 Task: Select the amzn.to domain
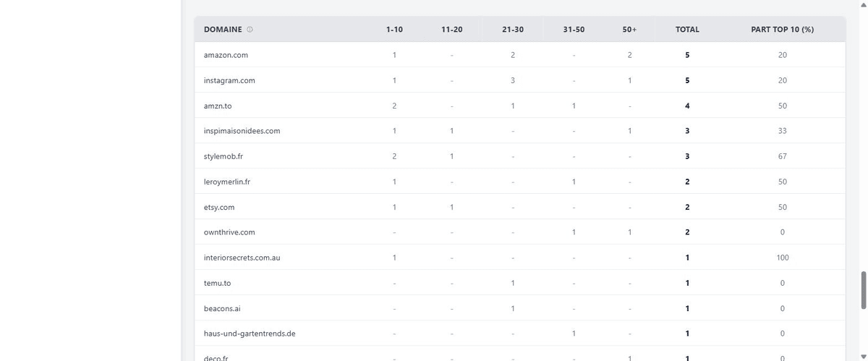[x=218, y=106]
